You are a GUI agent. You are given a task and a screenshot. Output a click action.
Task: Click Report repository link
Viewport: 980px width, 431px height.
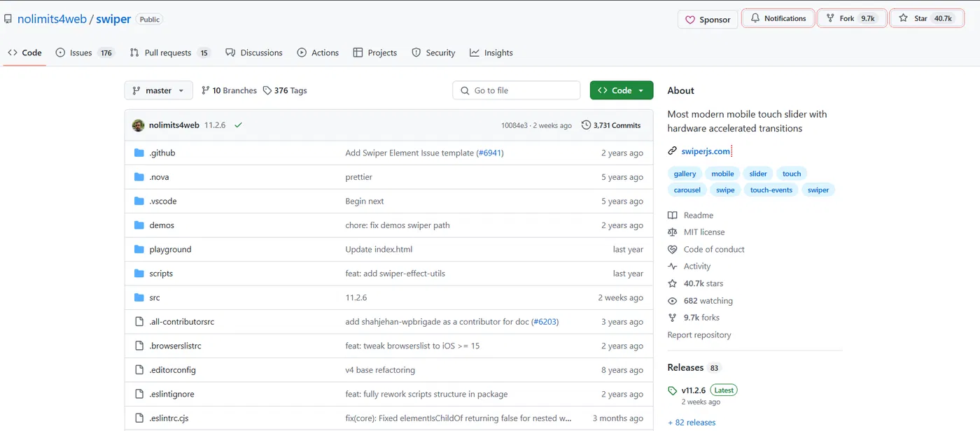[x=699, y=335]
